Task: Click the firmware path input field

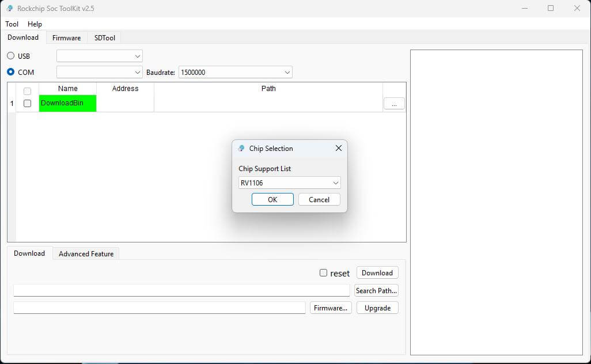Action: [160, 308]
